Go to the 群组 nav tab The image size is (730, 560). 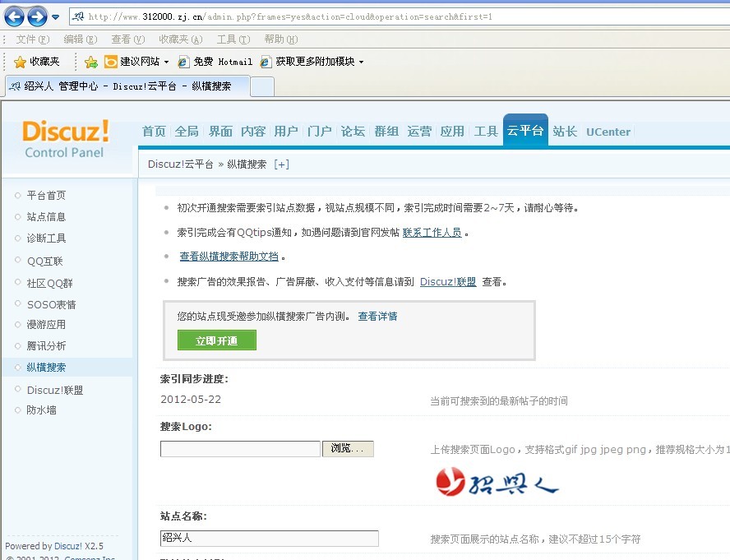click(386, 132)
